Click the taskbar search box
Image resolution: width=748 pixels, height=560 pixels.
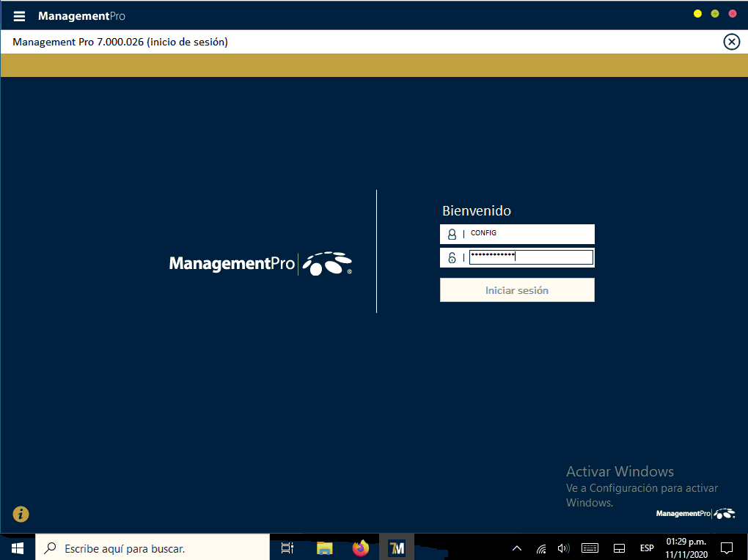point(153,548)
